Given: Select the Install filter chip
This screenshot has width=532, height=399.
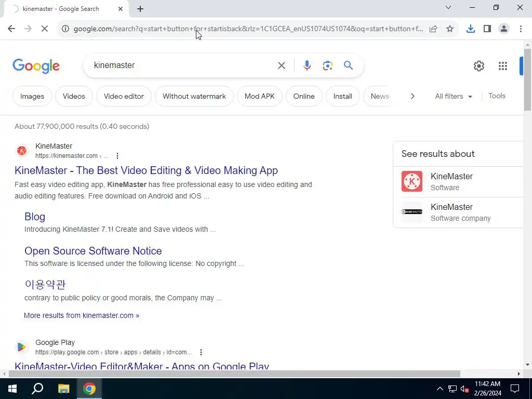Looking at the screenshot, I should (x=343, y=96).
